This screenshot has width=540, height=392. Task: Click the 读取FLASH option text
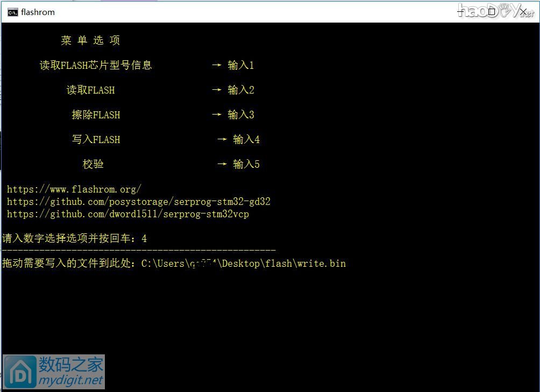coord(90,90)
